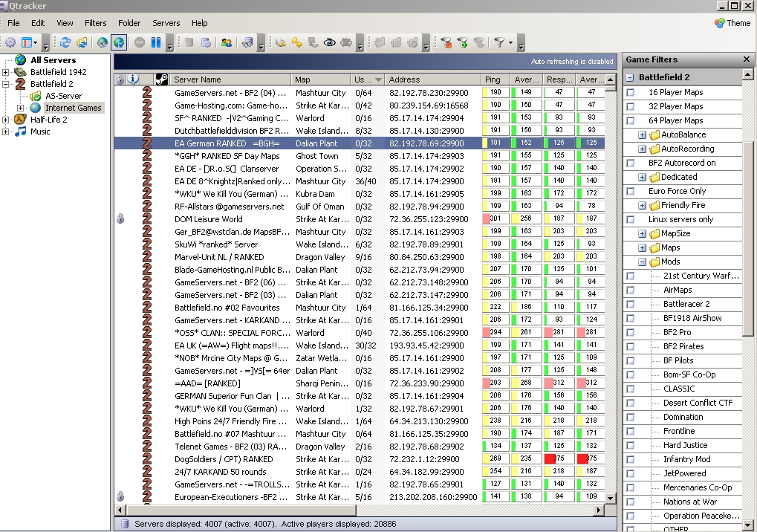Expand the AutoBalance filter folder
The height and width of the screenshot is (532, 757).
[x=642, y=134]
